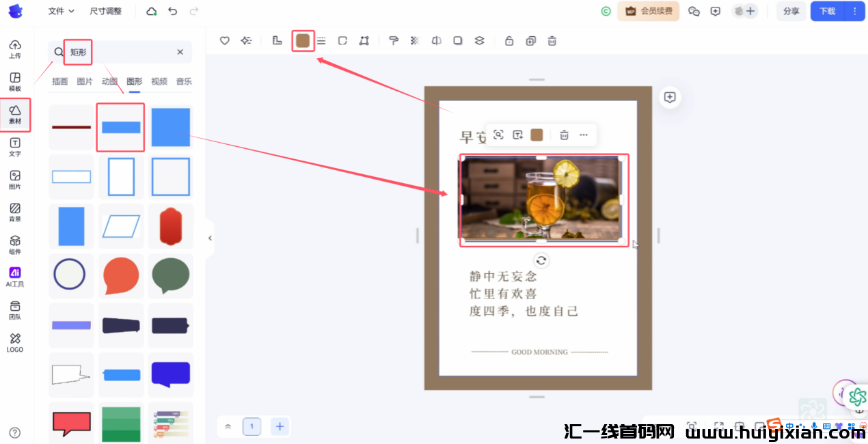Open the ... menu in the floating image toolbar
868x444 pixels.
pos(584,135)
